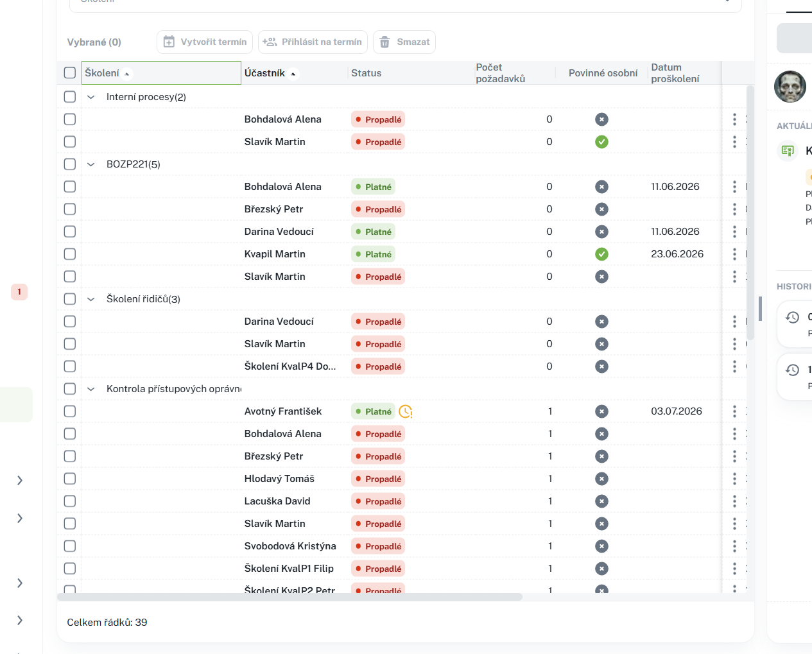Toggle the select-all checkbox in the table header
The width and height of the screenshot is (812, 654).
click(x=70, y=73)
